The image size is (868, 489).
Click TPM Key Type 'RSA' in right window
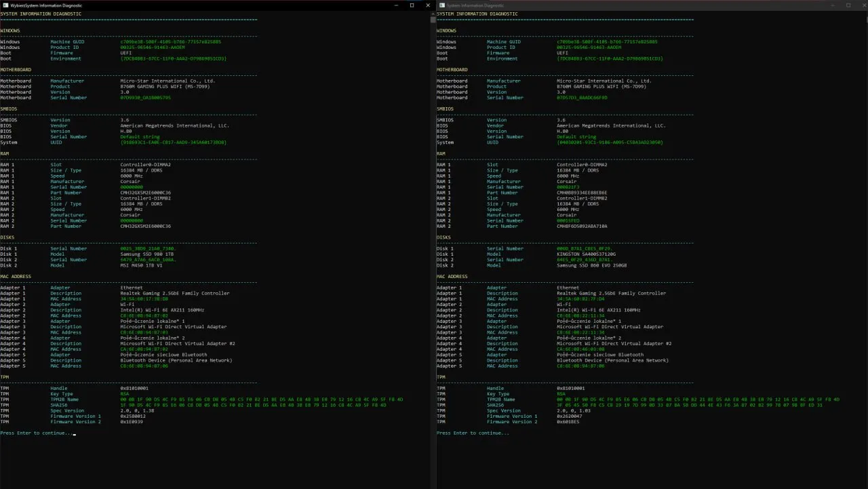(561, 393)
